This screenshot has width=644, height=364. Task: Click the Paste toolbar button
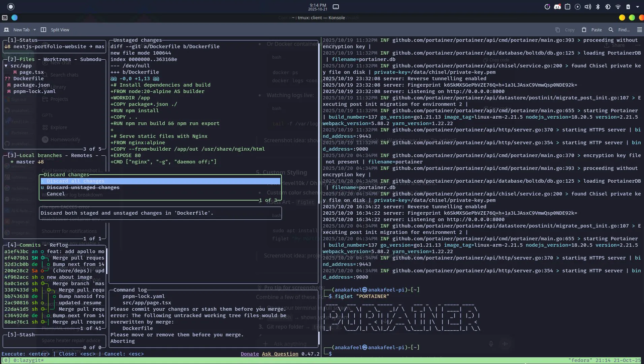coord(592,30)
